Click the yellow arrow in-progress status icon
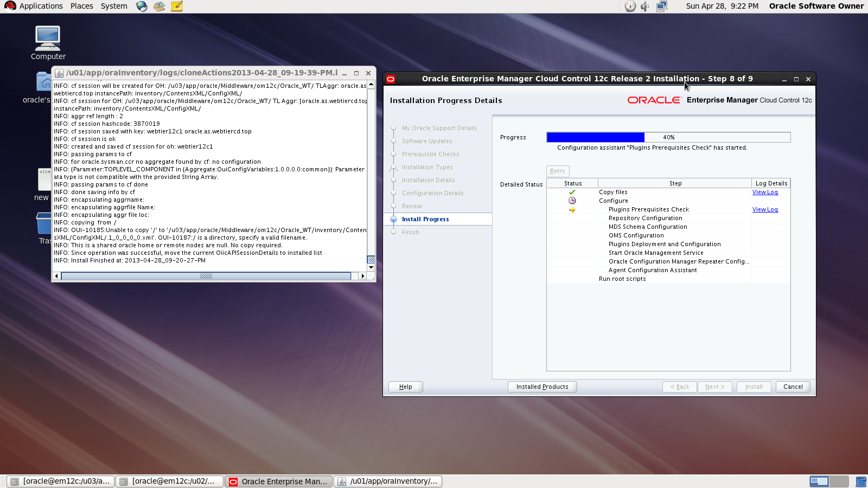 (572, 210)
